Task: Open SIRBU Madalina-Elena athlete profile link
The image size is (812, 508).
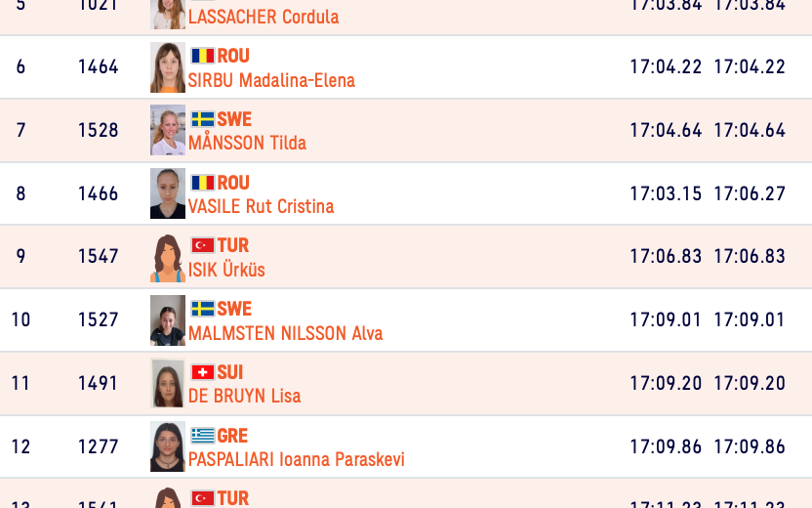Action: [271, 80]
